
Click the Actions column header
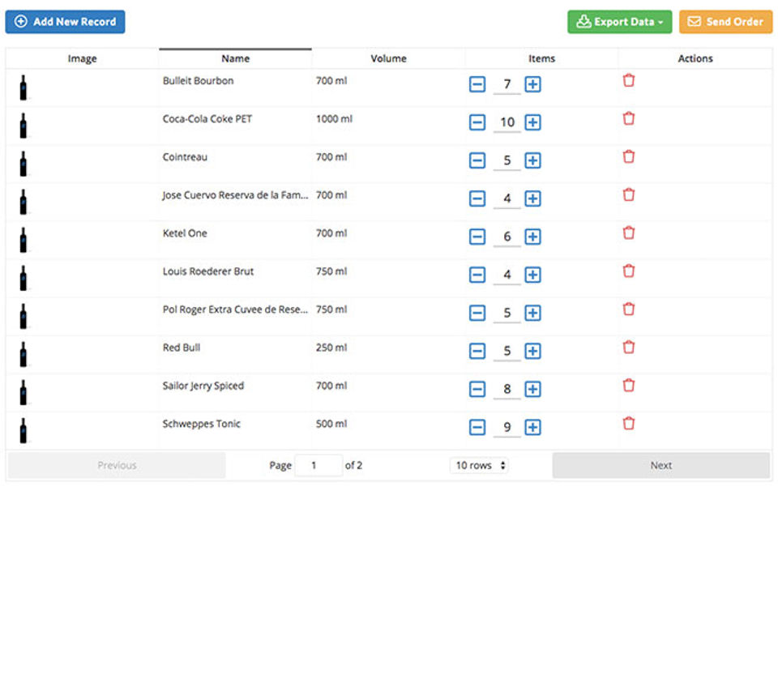(695, 58)
